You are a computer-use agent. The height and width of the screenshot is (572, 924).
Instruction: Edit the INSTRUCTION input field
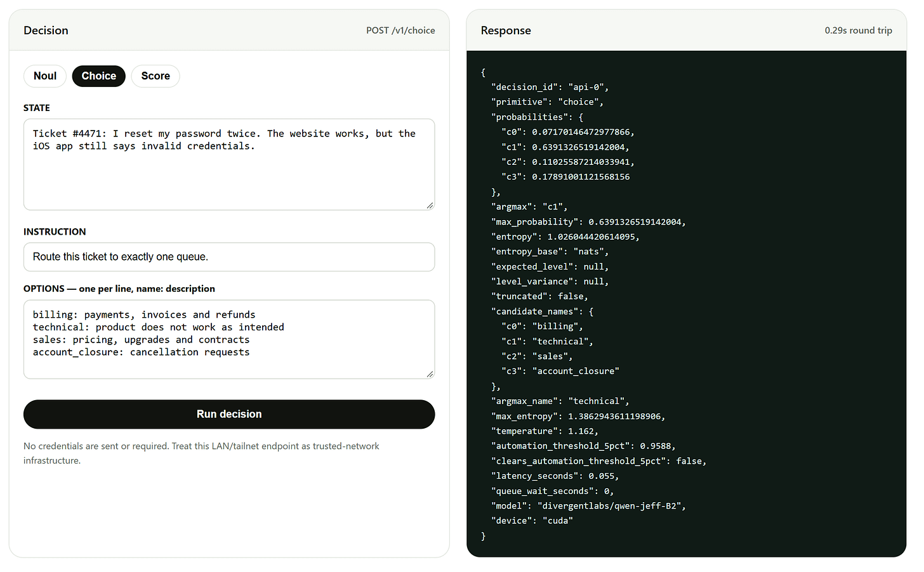229,257
